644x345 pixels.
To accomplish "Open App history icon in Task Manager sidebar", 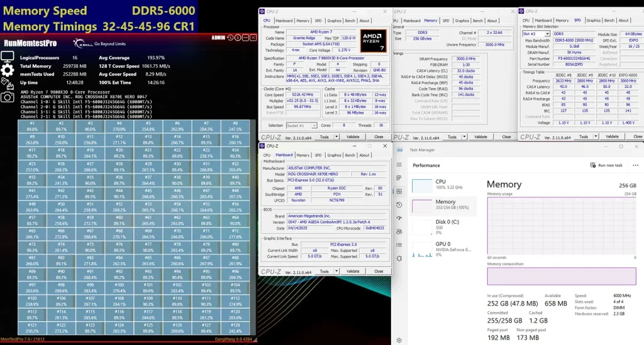I will click(x=399, y=205).
